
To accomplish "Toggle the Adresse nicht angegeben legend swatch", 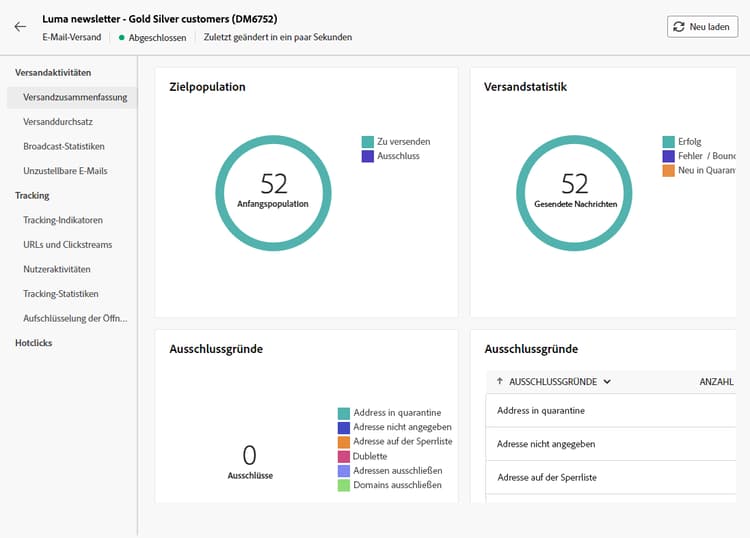I will 343,427.
